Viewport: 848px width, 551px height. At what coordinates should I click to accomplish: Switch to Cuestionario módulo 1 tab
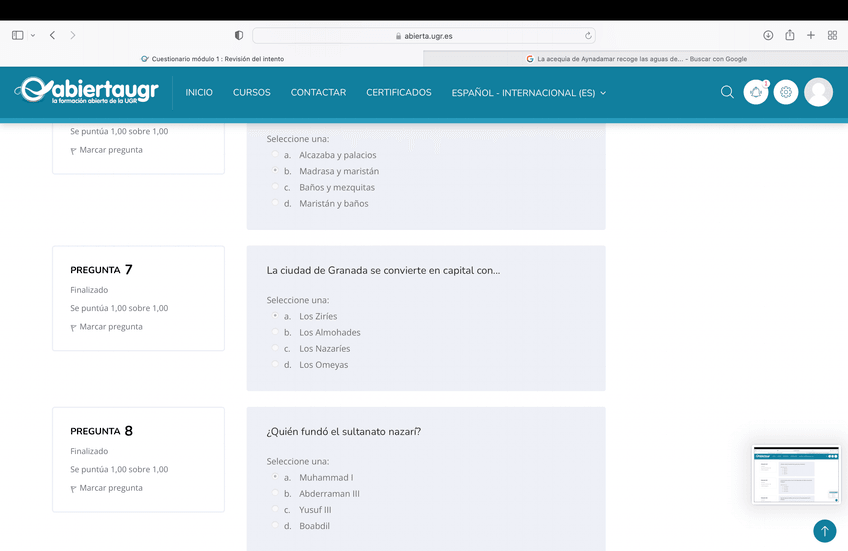[212, 59]
